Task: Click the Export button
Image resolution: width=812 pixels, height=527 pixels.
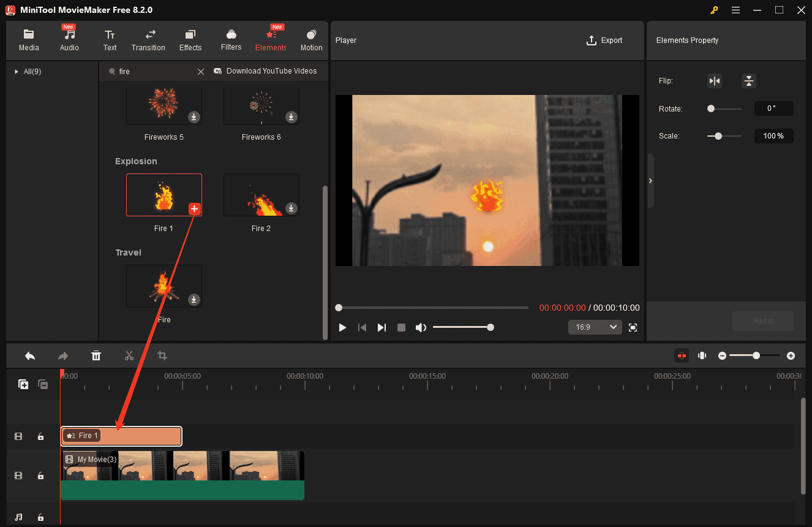Action: coord(604,40)
